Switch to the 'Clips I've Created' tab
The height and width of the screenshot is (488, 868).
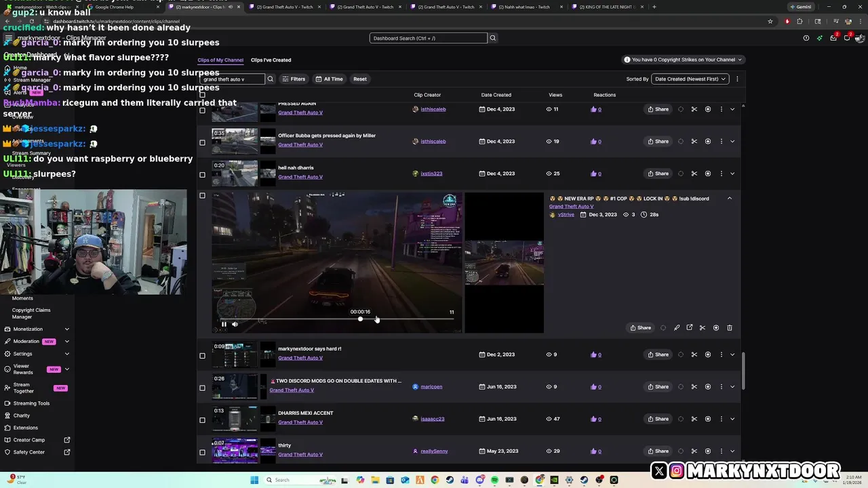(x=271, y=60)
